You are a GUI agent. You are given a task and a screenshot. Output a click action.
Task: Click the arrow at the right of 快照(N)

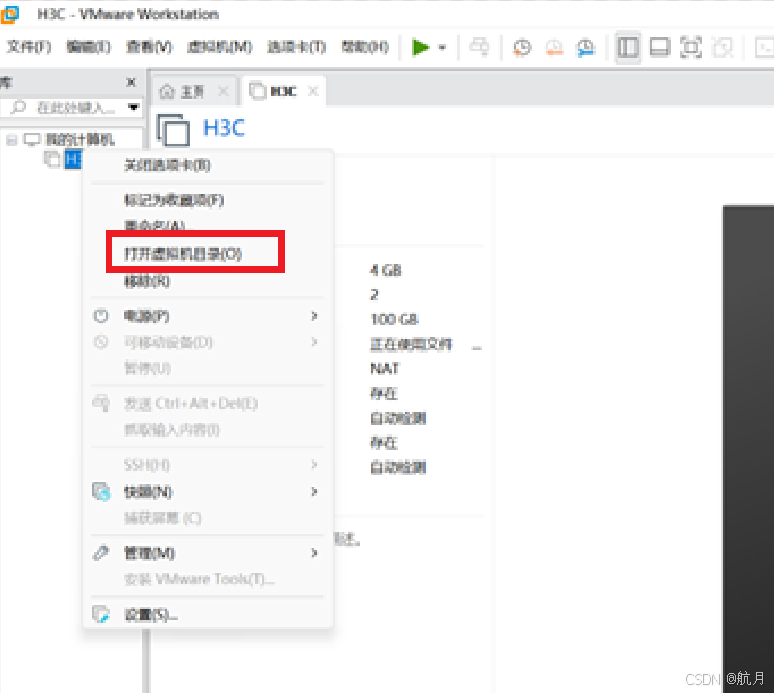pyautogui.click(x=314, y=492)
